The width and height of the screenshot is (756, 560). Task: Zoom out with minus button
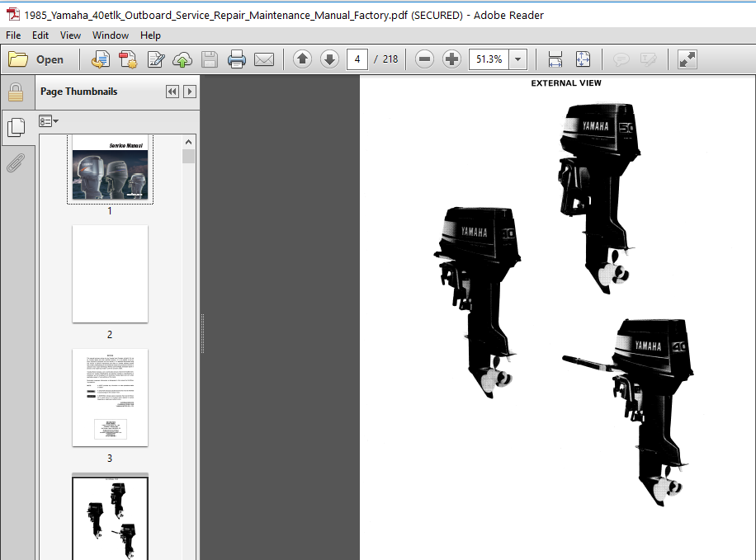point(424,59)
